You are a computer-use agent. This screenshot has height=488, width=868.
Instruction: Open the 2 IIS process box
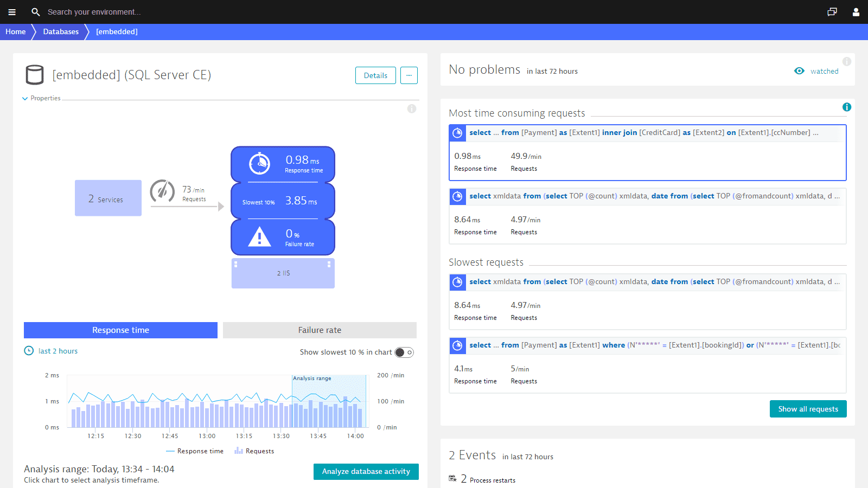click(x=283, y=273)
